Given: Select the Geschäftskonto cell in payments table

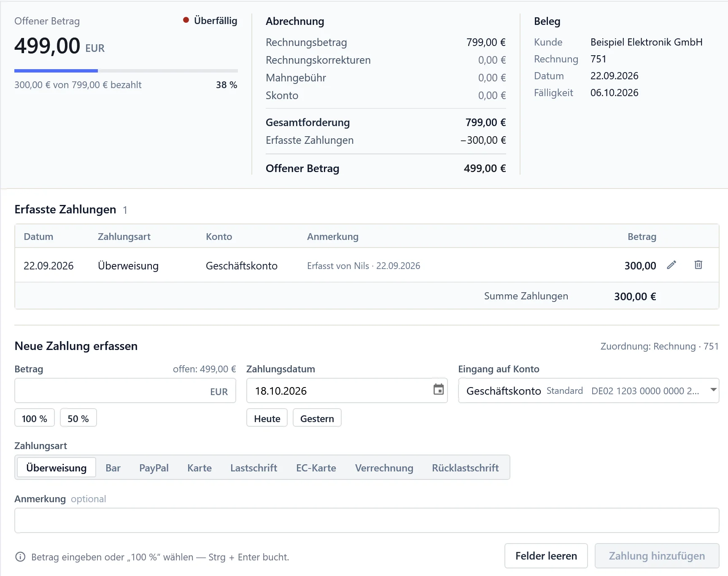Looking at the screenshot, I should point(242,266).
